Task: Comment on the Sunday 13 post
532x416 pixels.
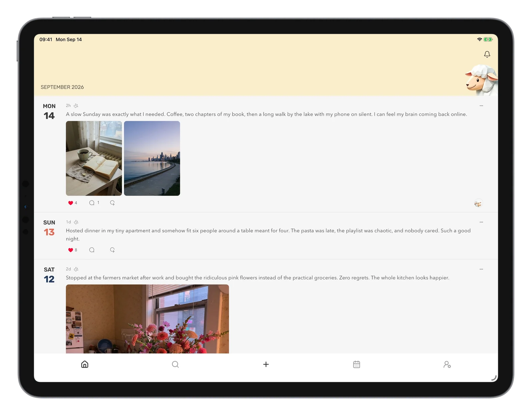Action: [x=92, y=250]
